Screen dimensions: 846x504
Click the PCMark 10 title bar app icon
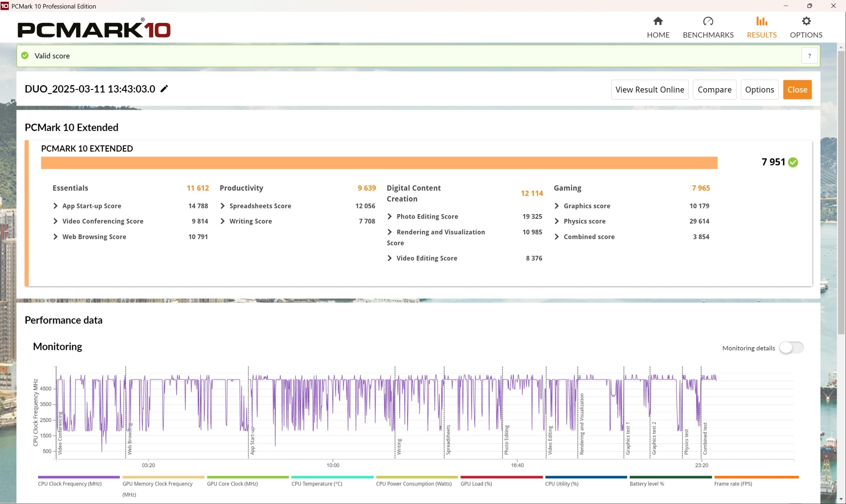(5, 6)
